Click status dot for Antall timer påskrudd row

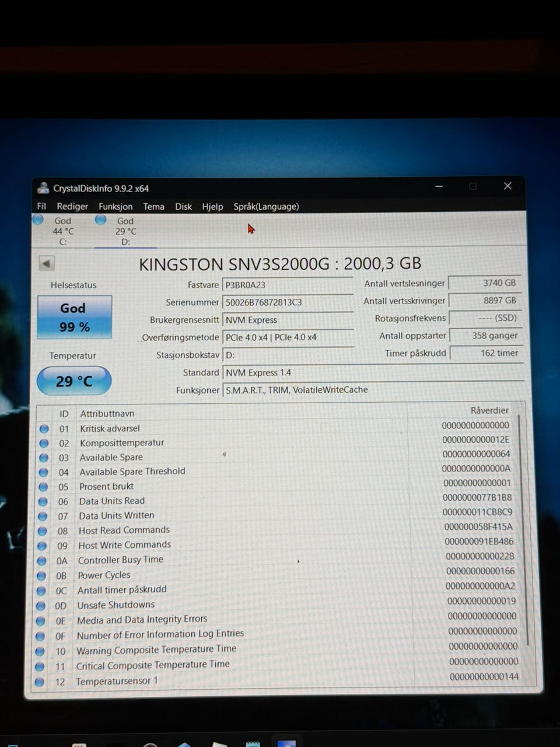pyautogui.click(x=41, y=591)
